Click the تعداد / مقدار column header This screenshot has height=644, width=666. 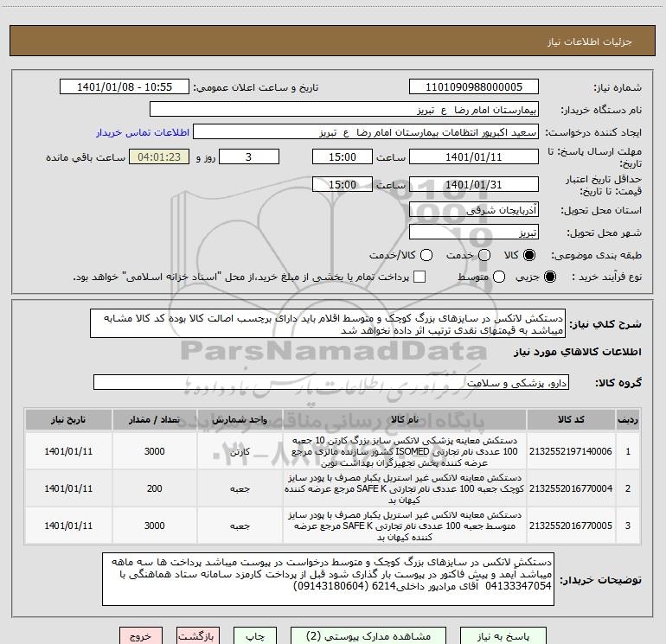coord(154,420)
